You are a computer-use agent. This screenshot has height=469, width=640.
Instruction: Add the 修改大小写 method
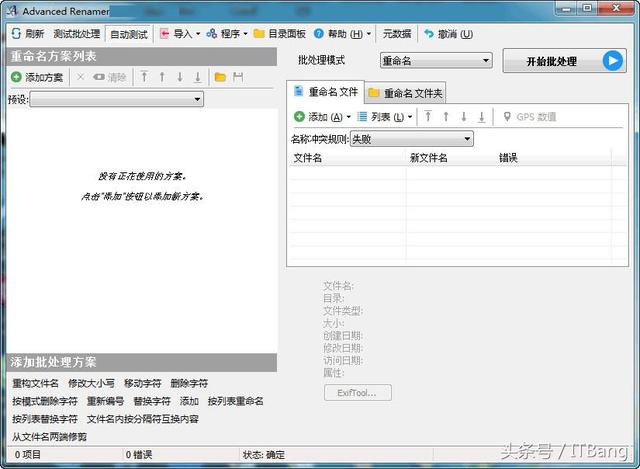tap(91, 383)
